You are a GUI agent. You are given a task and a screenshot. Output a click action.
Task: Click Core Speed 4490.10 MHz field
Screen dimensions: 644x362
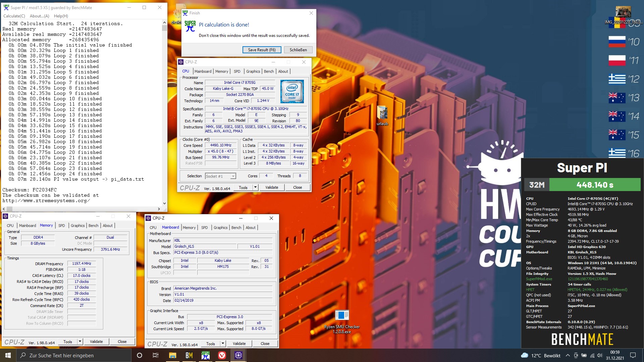[x=221, y=145]
